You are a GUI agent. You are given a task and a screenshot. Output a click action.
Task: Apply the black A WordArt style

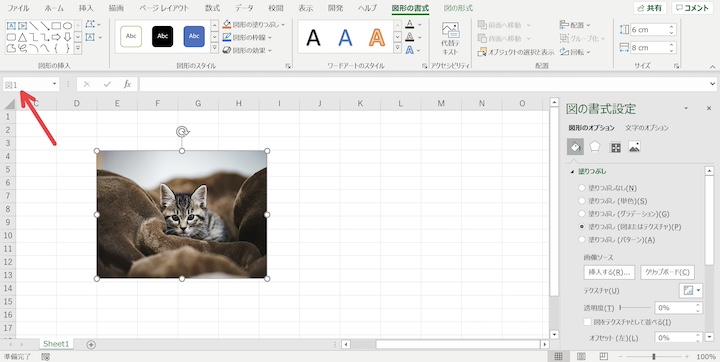pos(314,37)
